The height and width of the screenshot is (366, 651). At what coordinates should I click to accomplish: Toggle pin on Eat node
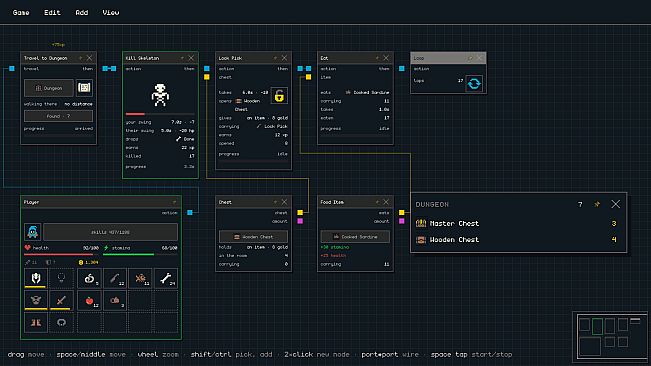(x=377, y=58)
